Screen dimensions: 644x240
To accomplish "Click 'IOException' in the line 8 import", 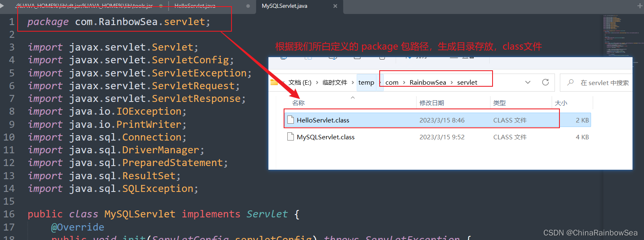I will [x=149, y=111].
